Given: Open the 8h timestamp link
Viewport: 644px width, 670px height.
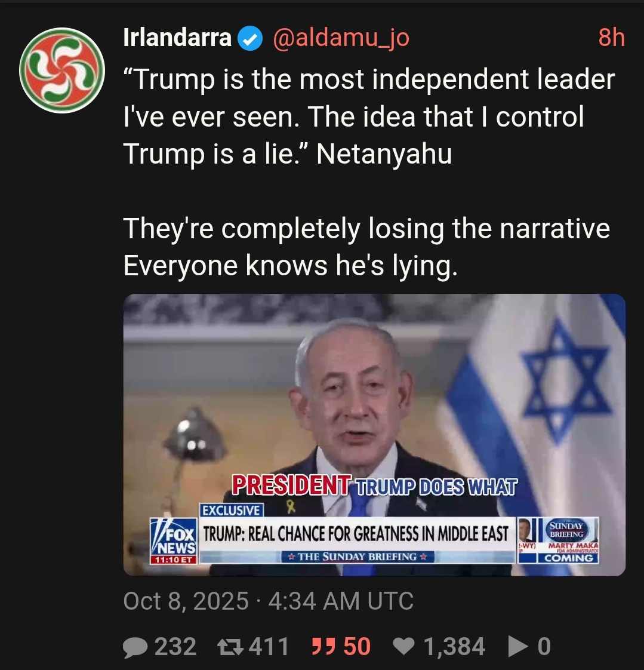Looking at the screenshot, I should point(612,38).
